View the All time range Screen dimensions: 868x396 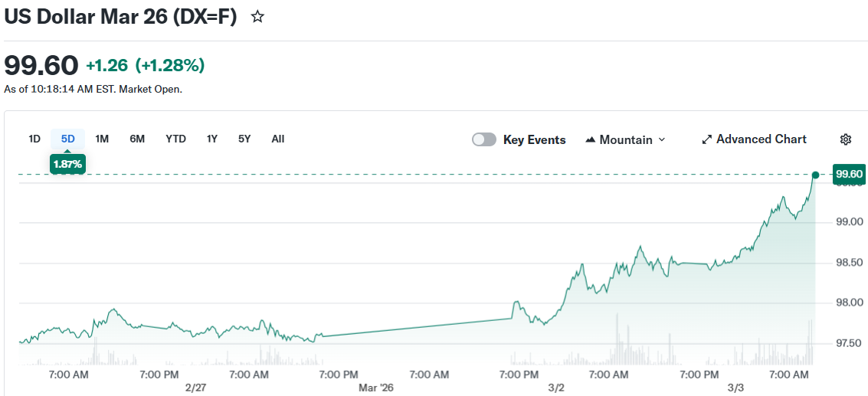278,139
